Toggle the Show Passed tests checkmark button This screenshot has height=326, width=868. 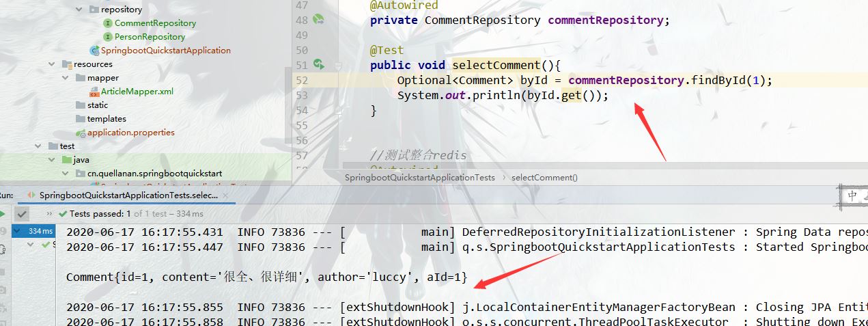(x=23, y=213)
